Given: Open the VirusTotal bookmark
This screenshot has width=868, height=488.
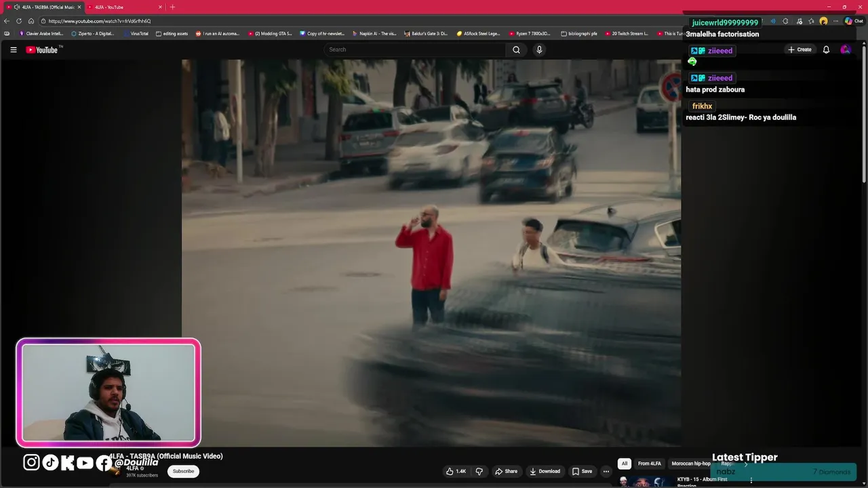Looking at the screenshot, I should 135,33.
